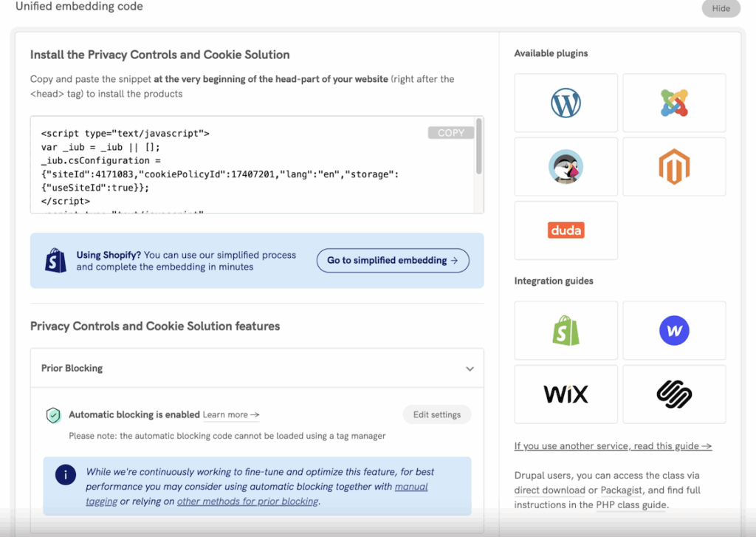Click the blue info circle icon
The height and width of the screenshot is (537, 756).
(66, 475)
